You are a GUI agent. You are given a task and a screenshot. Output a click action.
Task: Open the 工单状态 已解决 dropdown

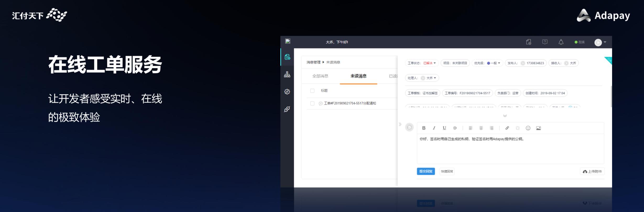[x=422, y=63]
